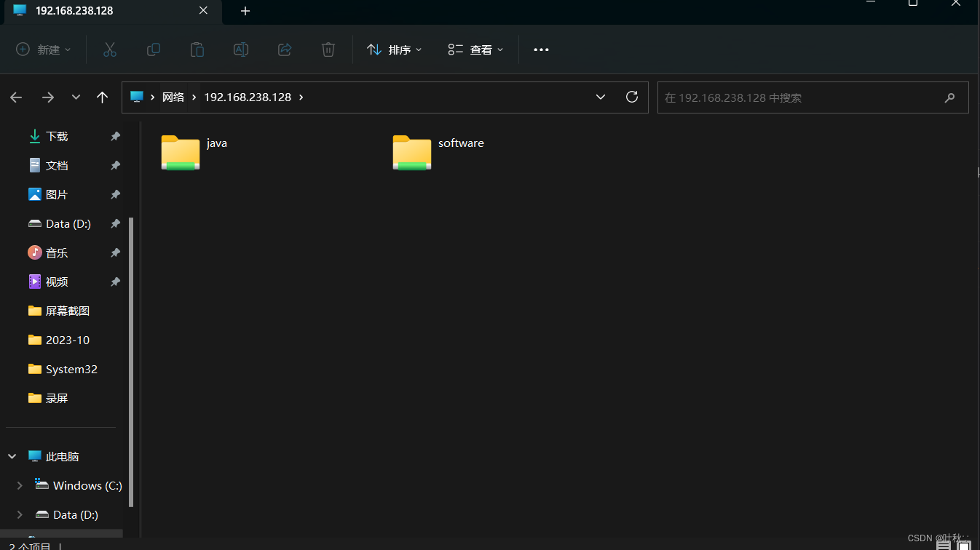980x550 pixels.
Task: Refresh the current folder view
Action: (632, 97)
